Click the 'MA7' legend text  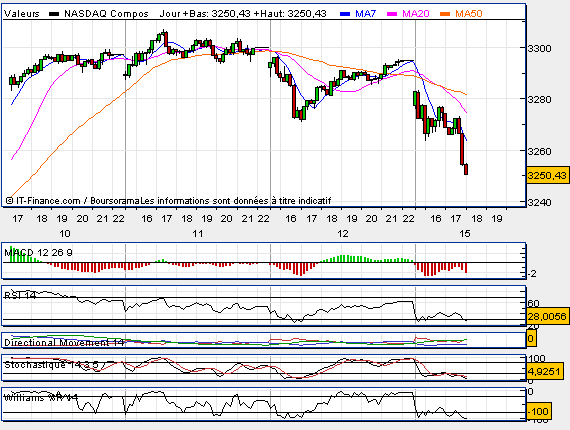point(365,14)
